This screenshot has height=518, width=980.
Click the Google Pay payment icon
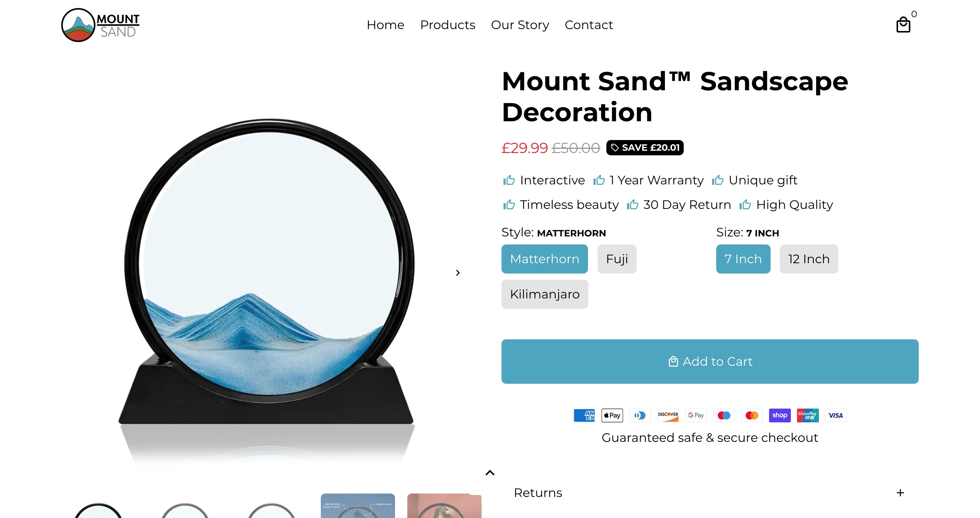click(x=696, y=415)
